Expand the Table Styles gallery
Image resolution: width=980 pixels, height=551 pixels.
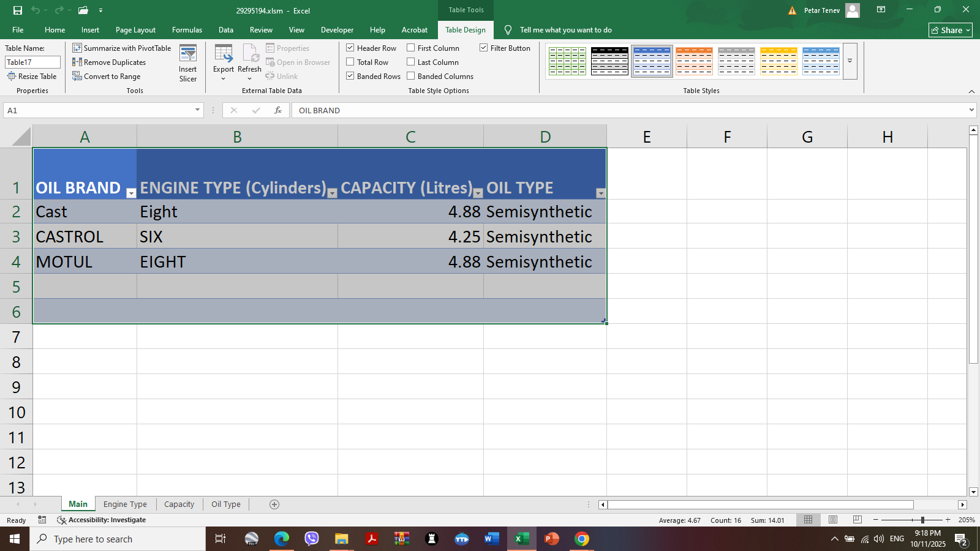[x=850, y=61]
